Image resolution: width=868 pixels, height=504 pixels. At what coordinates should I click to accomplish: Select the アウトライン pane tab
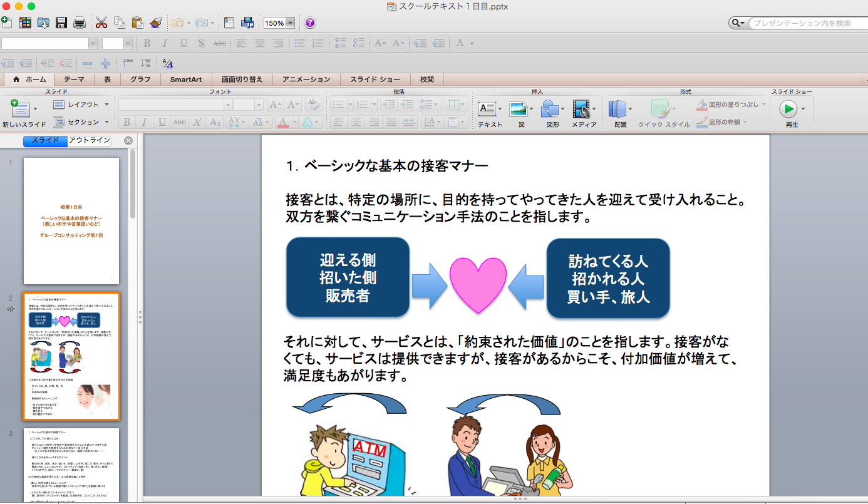point(89,141)
